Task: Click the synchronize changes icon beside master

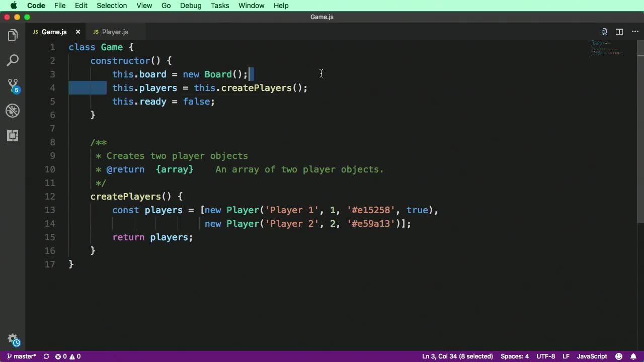Action: [x=45, y=356]
